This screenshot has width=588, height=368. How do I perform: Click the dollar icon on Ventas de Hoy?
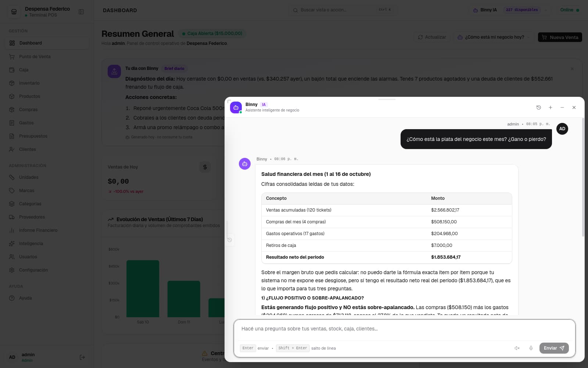205,167
